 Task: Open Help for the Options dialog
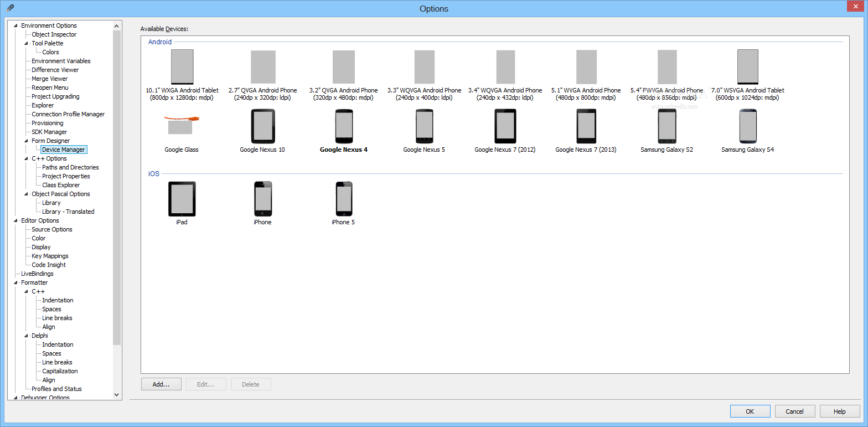pos(840,411)
